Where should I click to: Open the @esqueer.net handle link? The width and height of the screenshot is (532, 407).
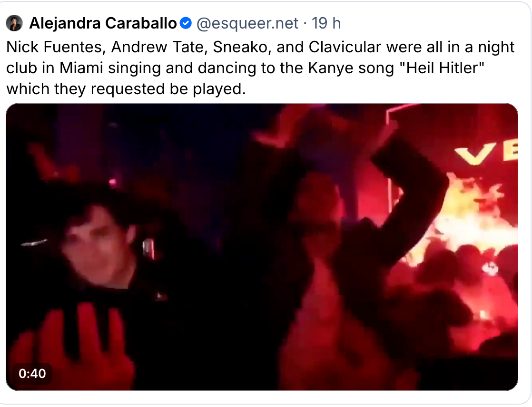[247, 23]
